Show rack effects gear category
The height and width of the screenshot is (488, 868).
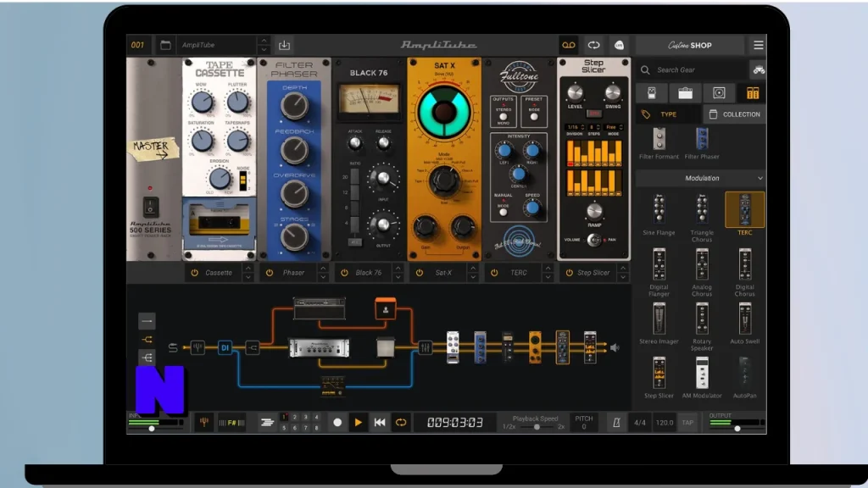pos(753,93)
